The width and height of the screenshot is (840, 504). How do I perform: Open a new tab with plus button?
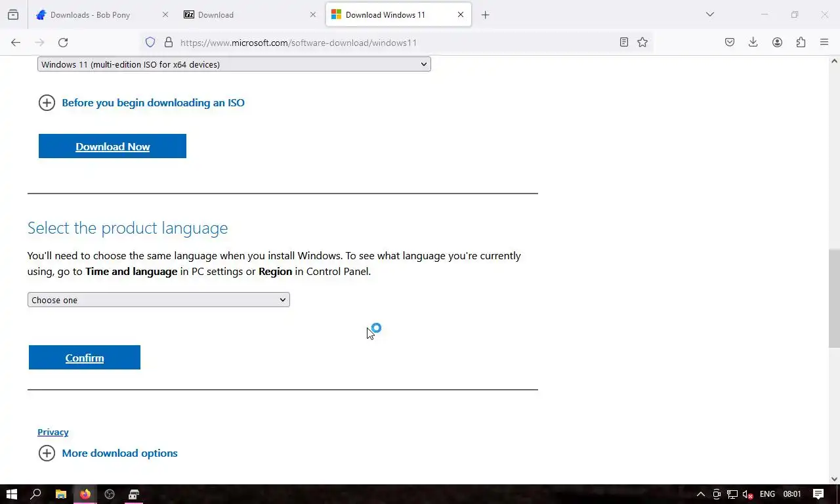pos(486,14)
